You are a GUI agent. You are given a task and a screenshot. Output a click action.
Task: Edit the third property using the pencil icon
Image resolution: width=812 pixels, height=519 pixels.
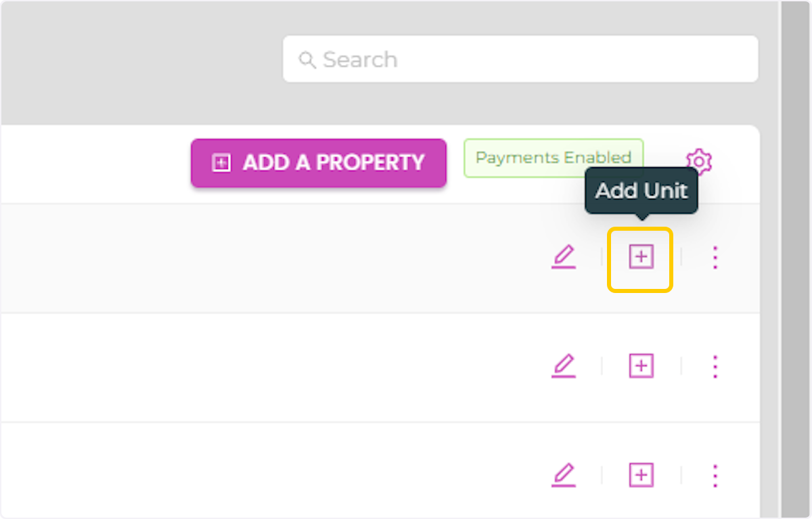pyautogui.click(x=563, y=476)
